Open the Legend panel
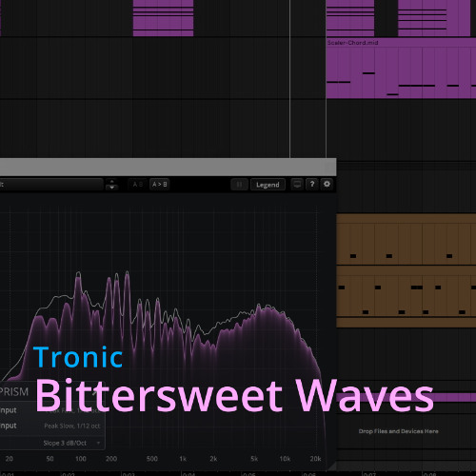 coord(268,185)
